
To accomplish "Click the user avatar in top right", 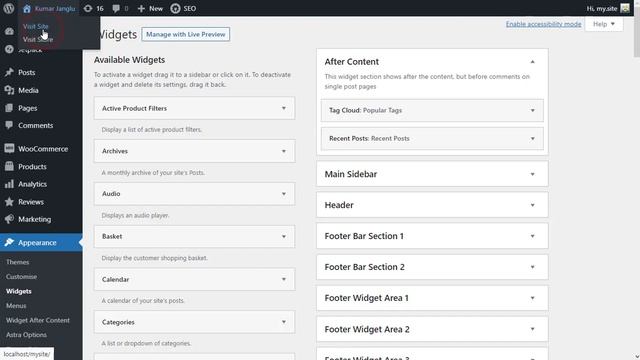I will [625, 8].
